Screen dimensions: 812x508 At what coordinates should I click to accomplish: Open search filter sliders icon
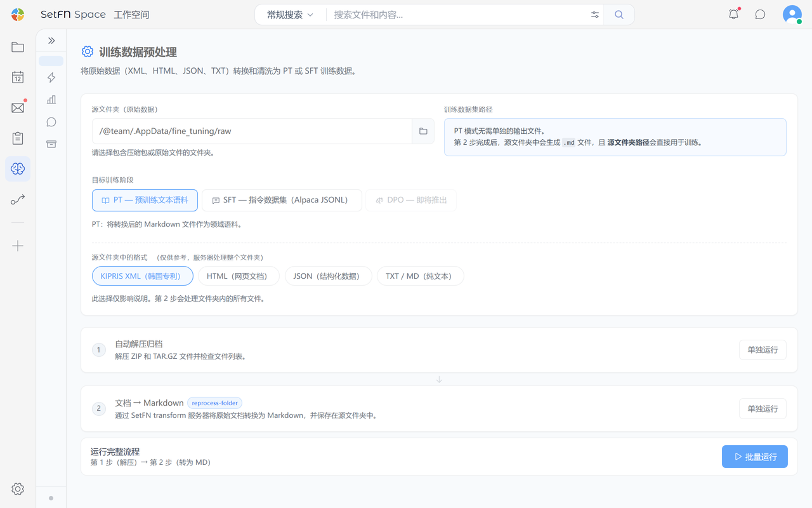click(x=595, y=15)
